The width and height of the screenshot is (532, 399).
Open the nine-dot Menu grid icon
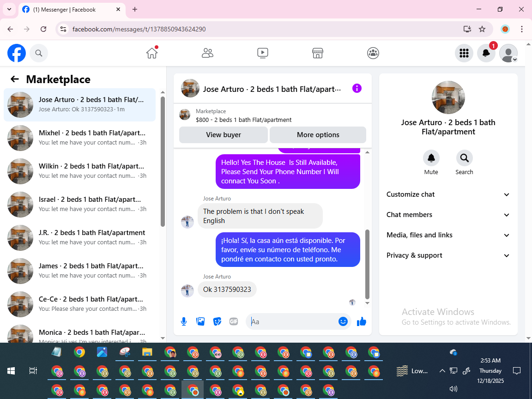pyautogui.click(x=464, y=53)
